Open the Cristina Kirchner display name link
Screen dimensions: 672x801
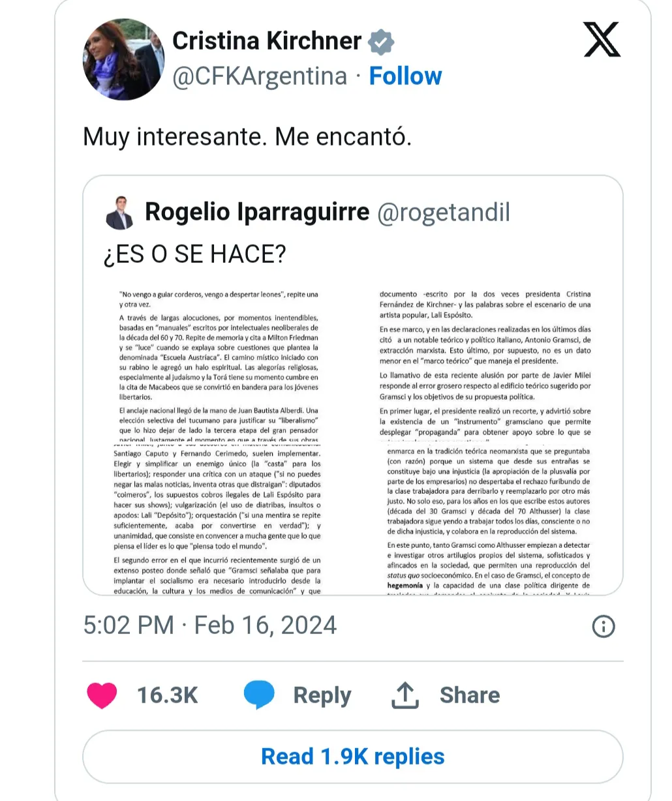tap(266, 41)
